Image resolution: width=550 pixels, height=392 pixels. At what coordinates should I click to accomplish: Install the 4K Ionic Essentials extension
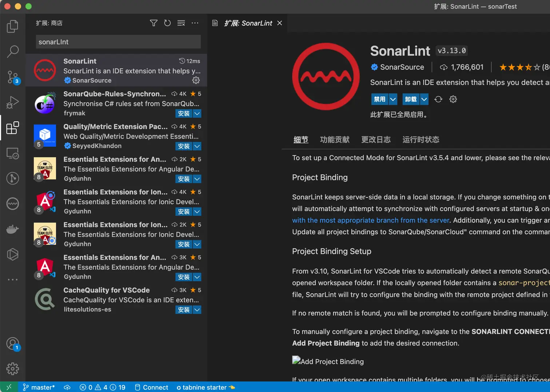coord(184,212)
